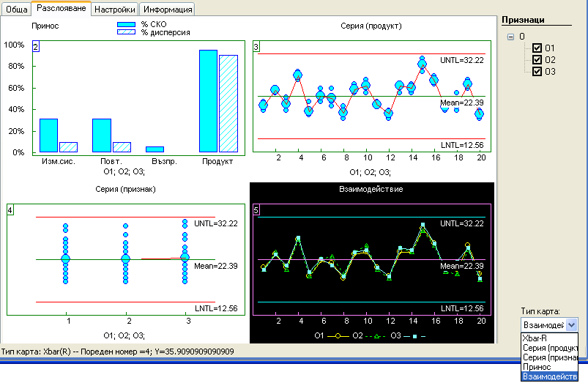Click the Продукт solid cyan bar

(x=208, y=101)
